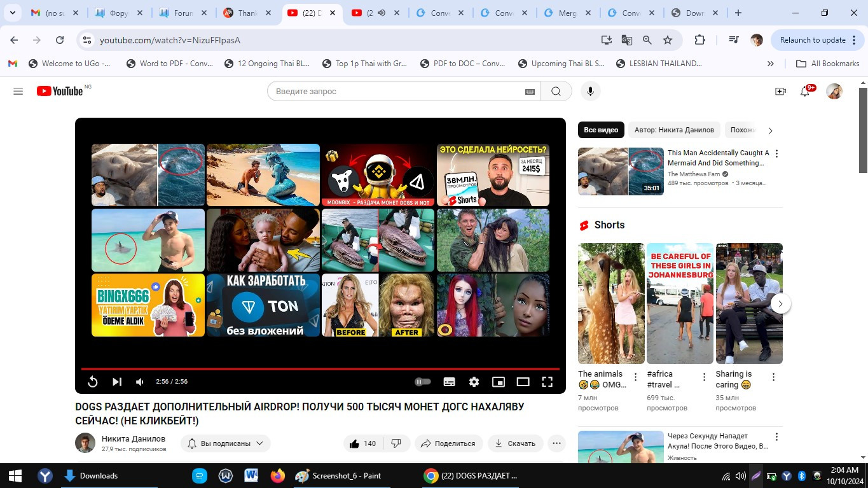Toggle the autoplay switch in the player
This screenshot has width=868, height=488.
(x=423, y=382)
